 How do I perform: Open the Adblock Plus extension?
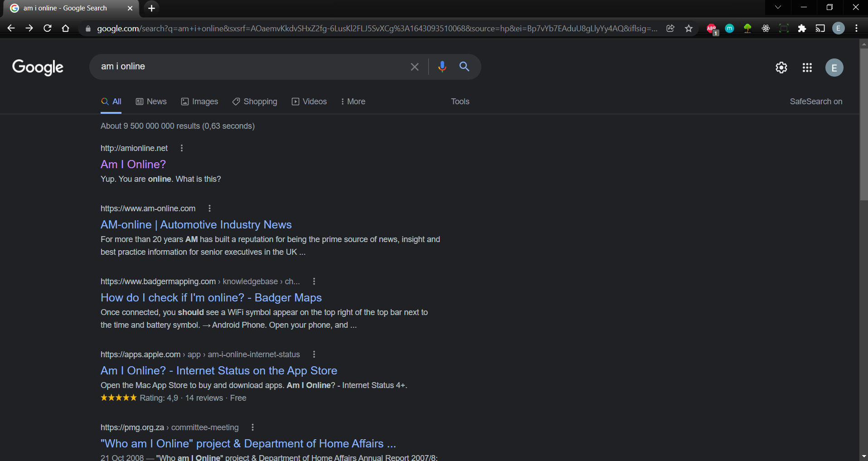pos(712,29)
